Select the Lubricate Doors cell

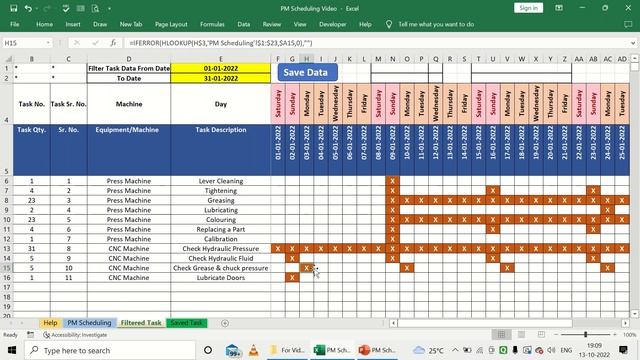[x=220, y=278]
